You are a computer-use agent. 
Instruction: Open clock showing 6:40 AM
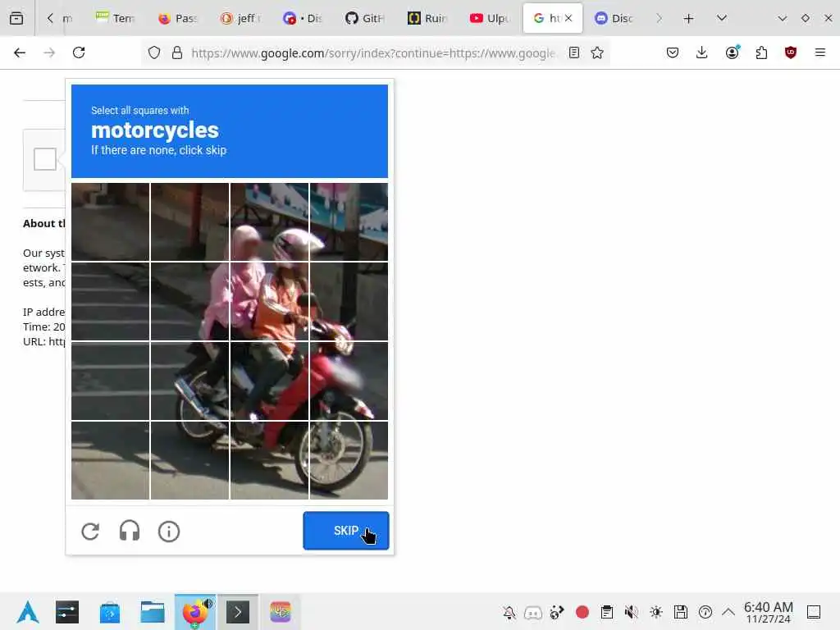768,612
